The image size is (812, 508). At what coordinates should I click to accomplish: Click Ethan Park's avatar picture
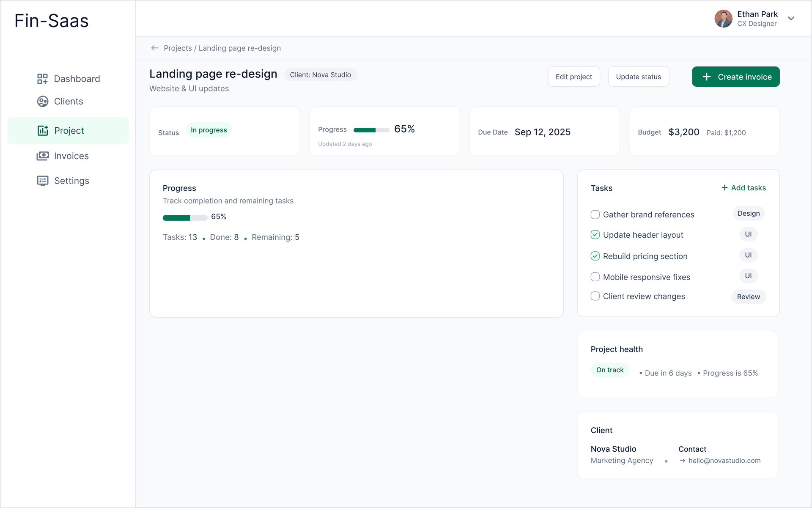pos(723,19)
